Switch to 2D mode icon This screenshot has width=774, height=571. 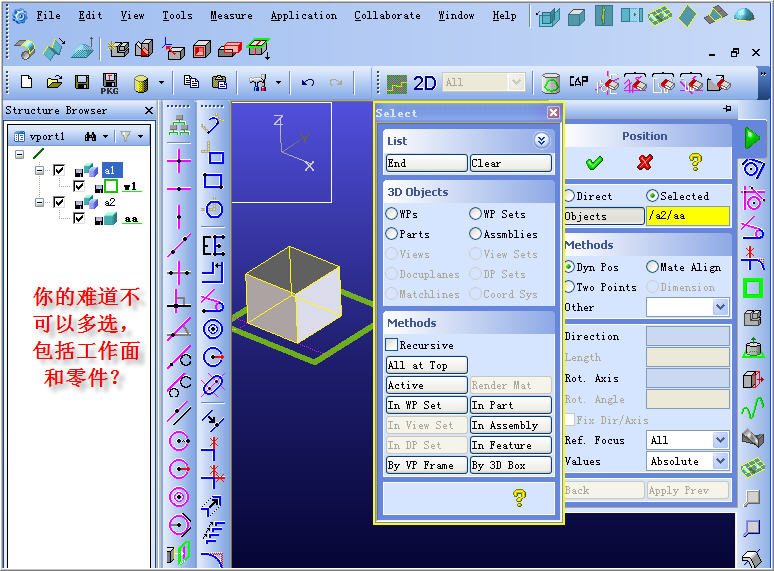pyautogui.click(x=425, y=83)
